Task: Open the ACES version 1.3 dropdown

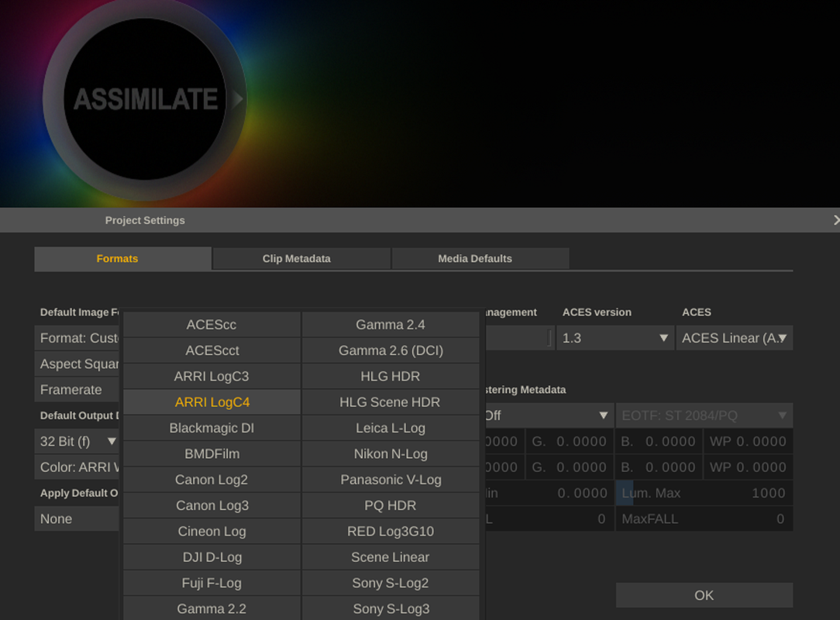Action: click(x=615, y=338)
